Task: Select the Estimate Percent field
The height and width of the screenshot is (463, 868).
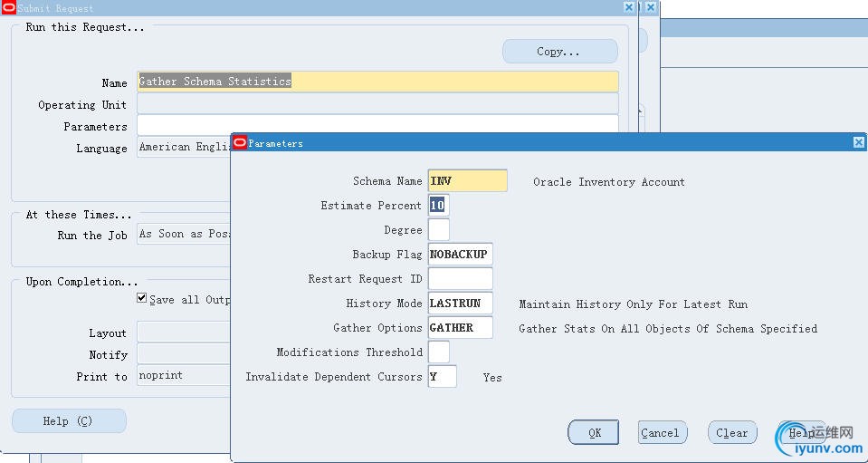Action: pos(438,206)
